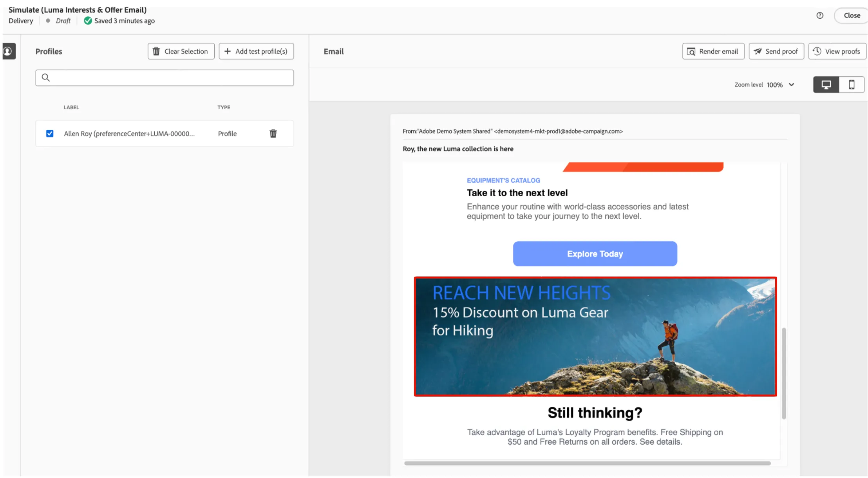
Task: Switch to mobile preview mode
Action: (x=852, y=85)
